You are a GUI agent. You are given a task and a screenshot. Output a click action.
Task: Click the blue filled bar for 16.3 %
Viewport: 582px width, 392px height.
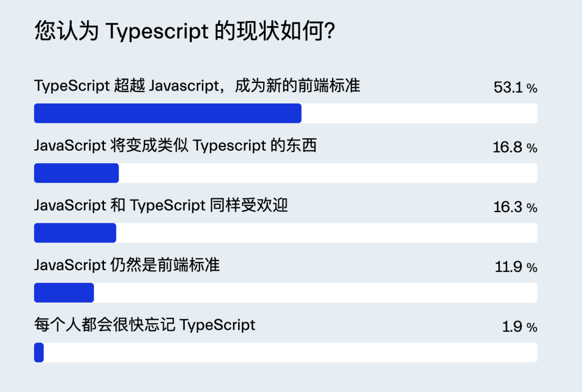75,233
